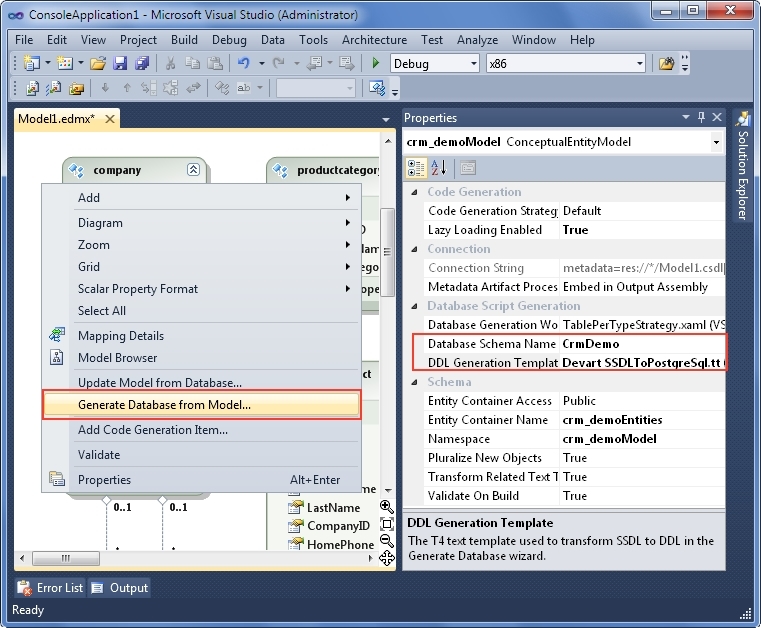Collapse the Schema property category
This screenshot has width=761, height=628.
414,382
